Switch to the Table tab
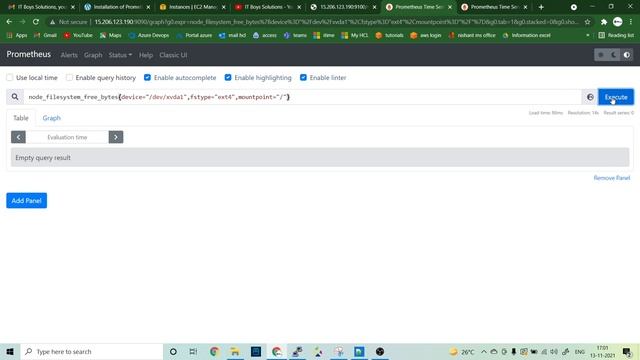Image resolution: width=640 pixels, height=360 pixels. (x=21, y=118)
